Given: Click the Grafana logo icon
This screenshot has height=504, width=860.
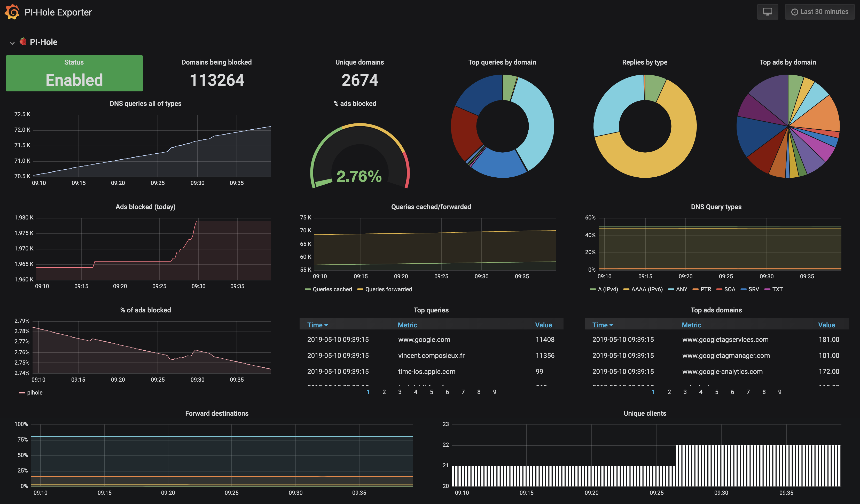Looking at the screenshot, I should click(12, 12).
